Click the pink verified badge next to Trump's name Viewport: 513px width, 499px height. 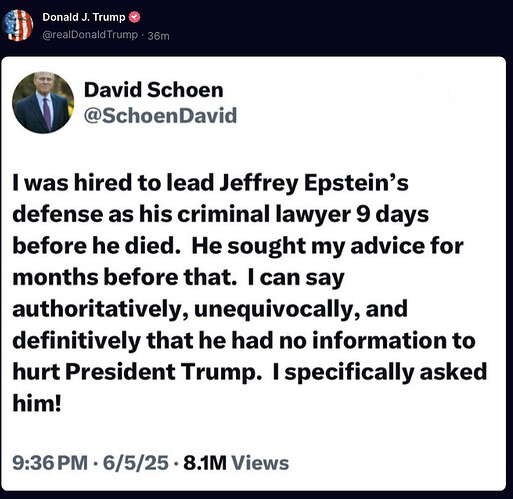[x=134, y=17]
